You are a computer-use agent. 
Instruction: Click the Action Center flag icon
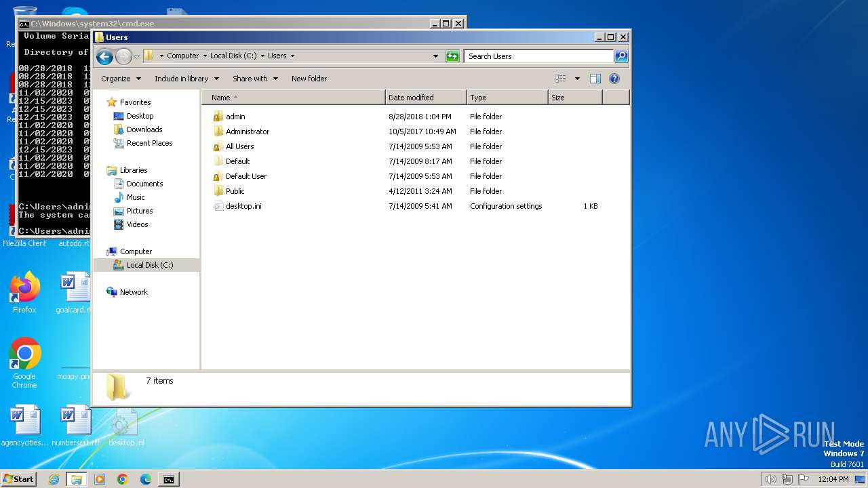pos(803,479)
